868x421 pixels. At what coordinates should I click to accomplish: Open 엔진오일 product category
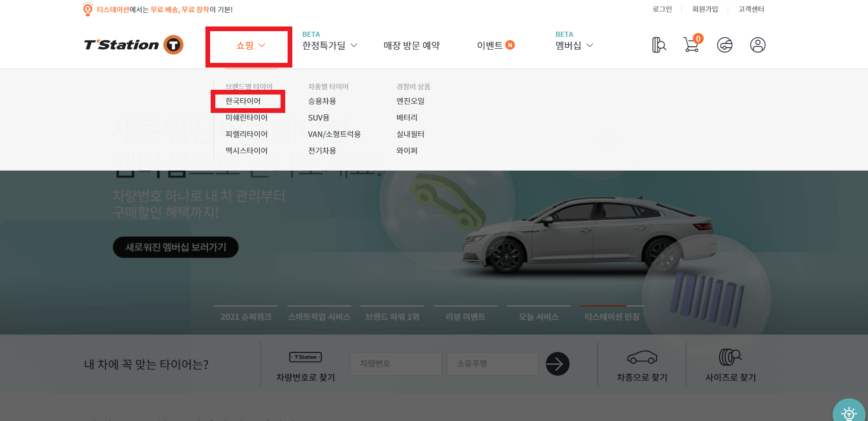click(410, 101)
